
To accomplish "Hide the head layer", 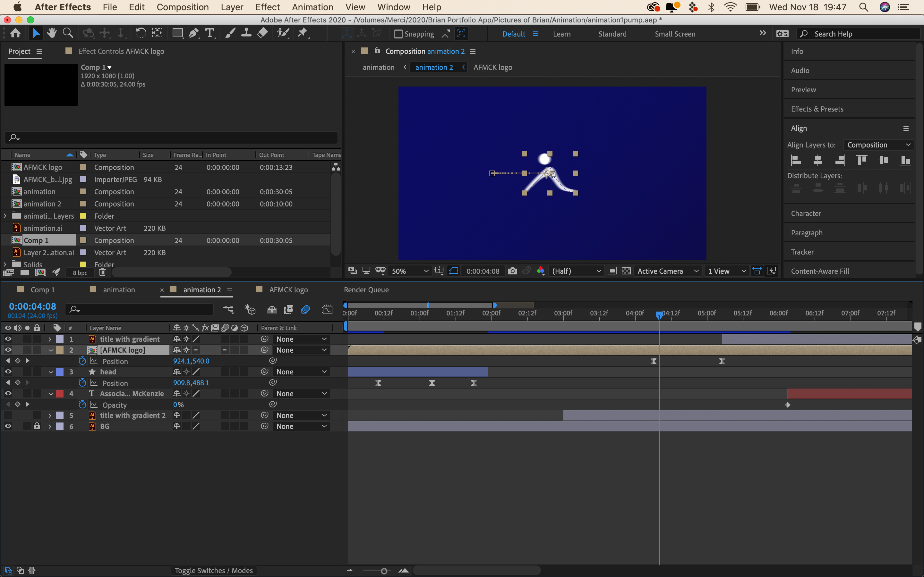I will click(8, 371).
